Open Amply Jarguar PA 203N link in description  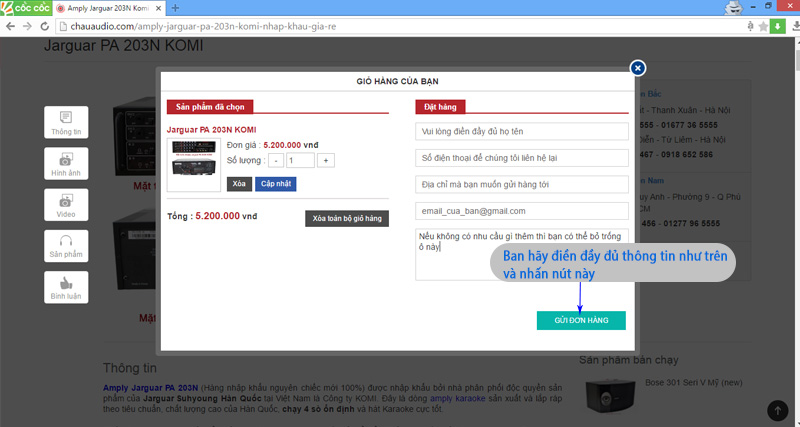coord(151,388)
